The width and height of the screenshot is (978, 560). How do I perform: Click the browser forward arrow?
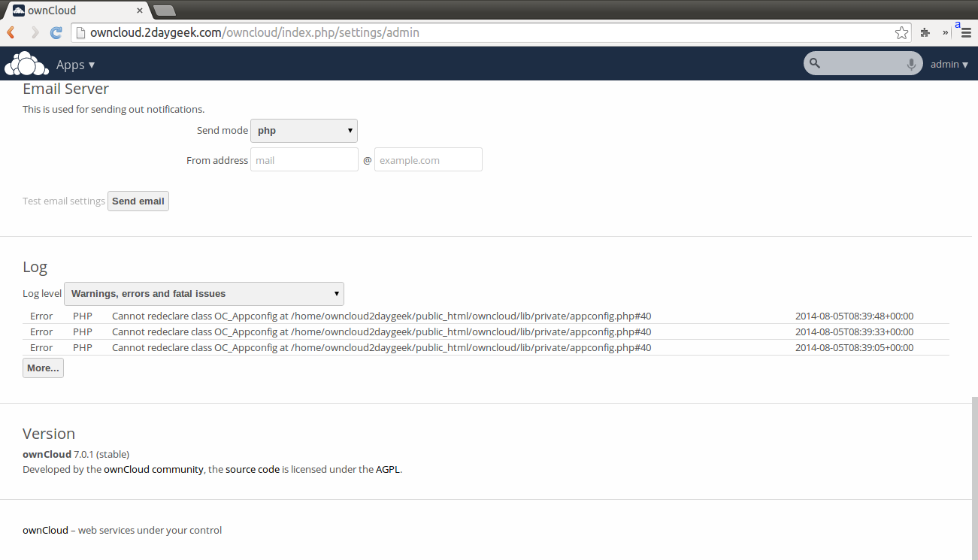[x=34, y=33]
